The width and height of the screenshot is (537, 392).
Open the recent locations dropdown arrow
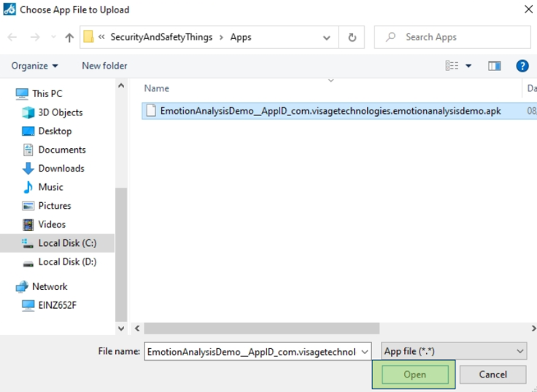tap(53, 37)
